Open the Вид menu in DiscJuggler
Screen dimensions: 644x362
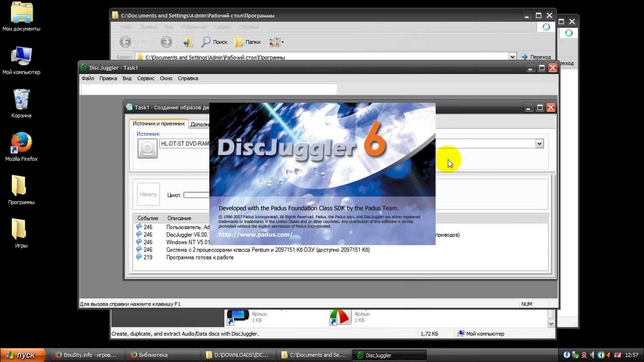click(127, 78)
